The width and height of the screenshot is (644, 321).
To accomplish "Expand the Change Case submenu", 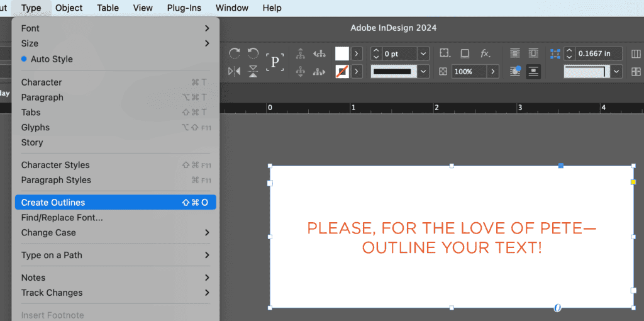I will pyautogui.click(x=116, y=233).
